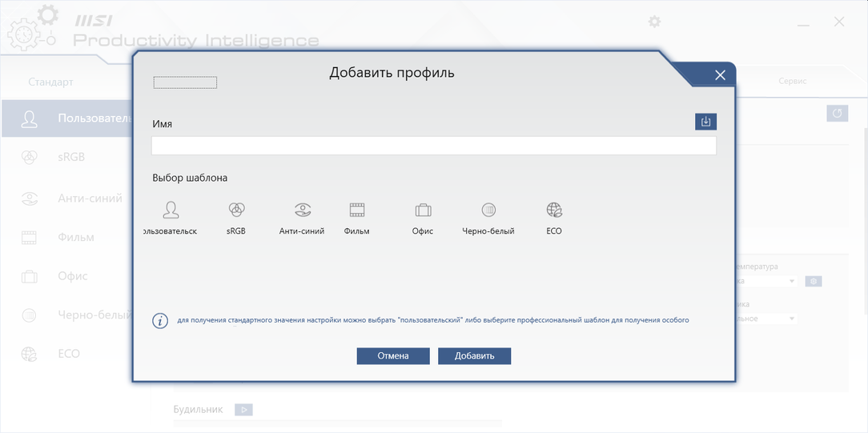Image resolution: width=868 pixels, height=433 pixels.
Task: Select ECO mode in background sidebar
Action: coord(66,354)
